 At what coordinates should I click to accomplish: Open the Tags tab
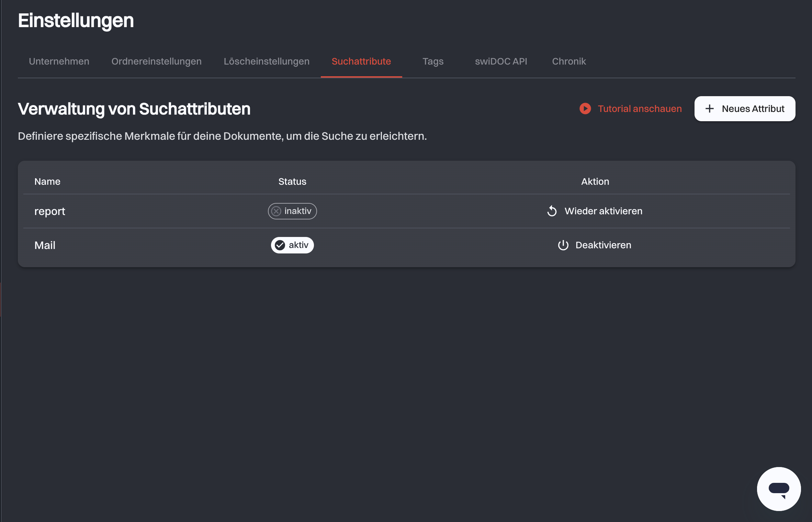tap(433, 61)
